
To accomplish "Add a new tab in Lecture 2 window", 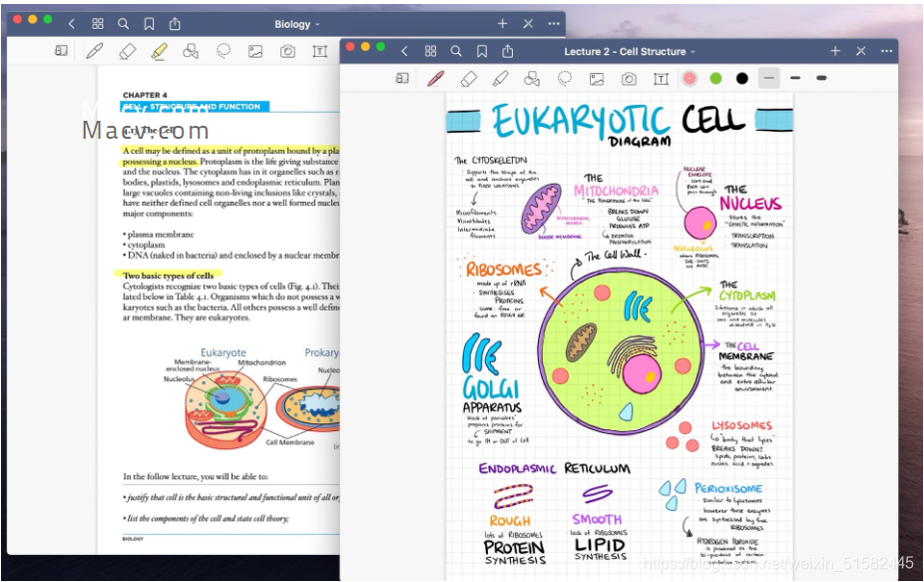I will pos(835,51).
